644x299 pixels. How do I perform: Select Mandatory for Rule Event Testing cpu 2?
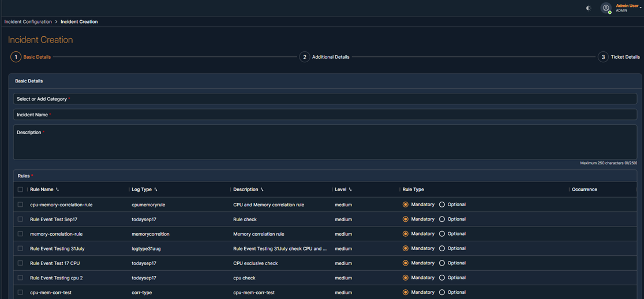click(406, 278)
